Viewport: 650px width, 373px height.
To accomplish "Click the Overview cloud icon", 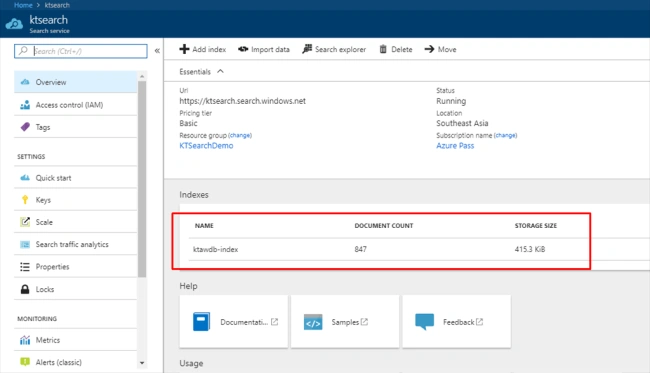I will coord(25,82).
